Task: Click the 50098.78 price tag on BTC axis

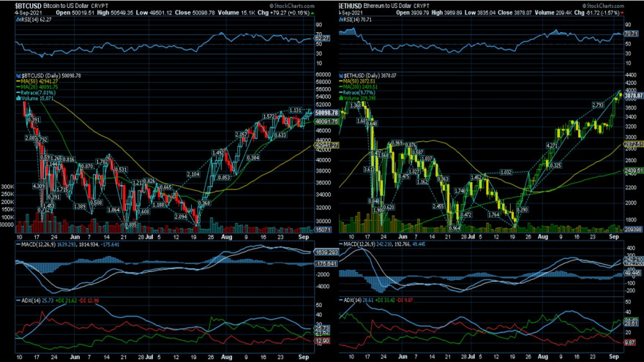Action: coord(326,113)
